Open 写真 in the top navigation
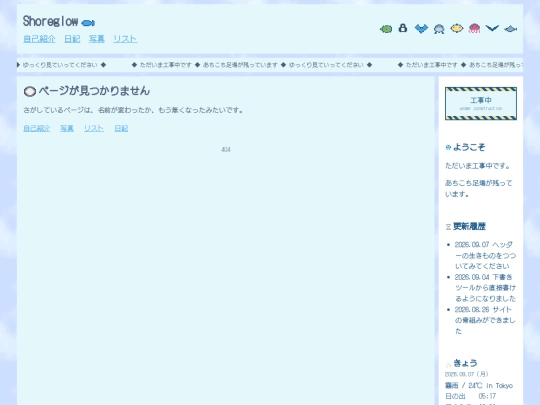This screenshot has width=540, height=405. [x=96, y=39]
